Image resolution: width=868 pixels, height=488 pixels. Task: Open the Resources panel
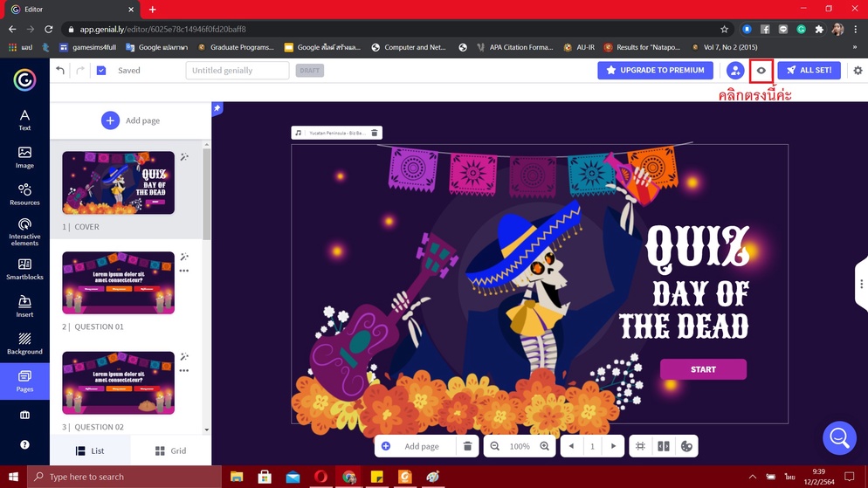(24, 195)
